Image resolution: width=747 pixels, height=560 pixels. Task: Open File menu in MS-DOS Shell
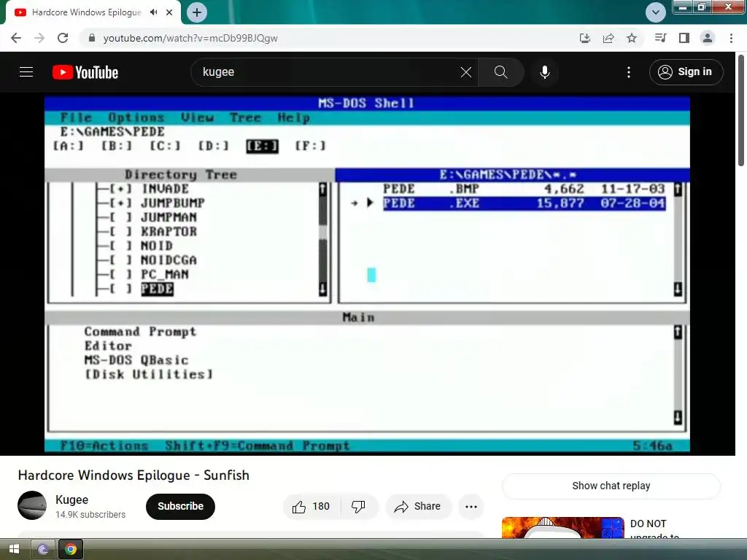coord(76,117)
